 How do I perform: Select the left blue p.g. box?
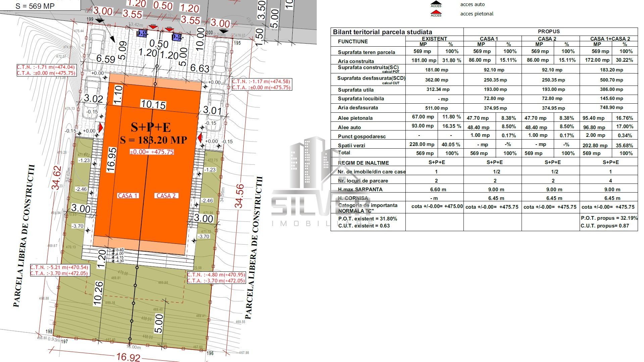point(142,33)
